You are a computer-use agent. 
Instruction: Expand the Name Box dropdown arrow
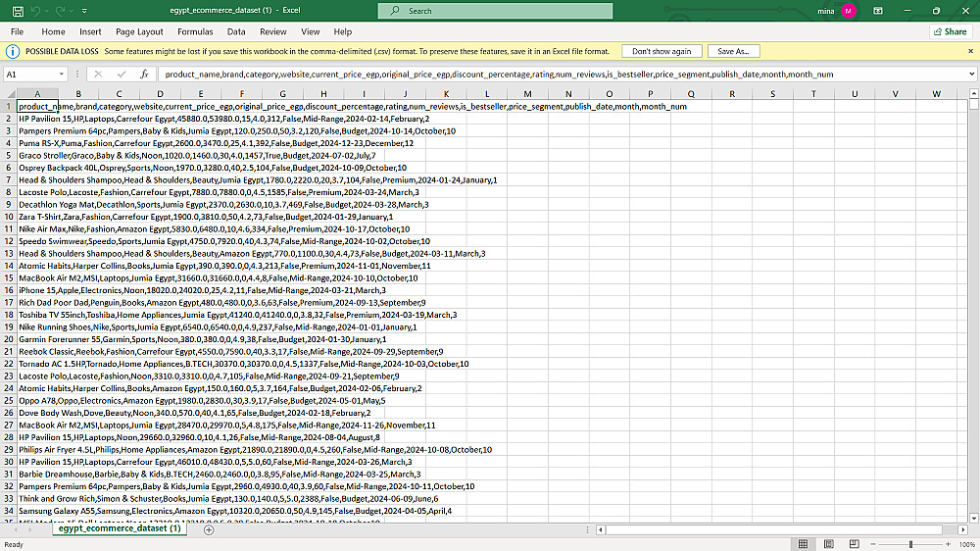click(x=61, y=74)
